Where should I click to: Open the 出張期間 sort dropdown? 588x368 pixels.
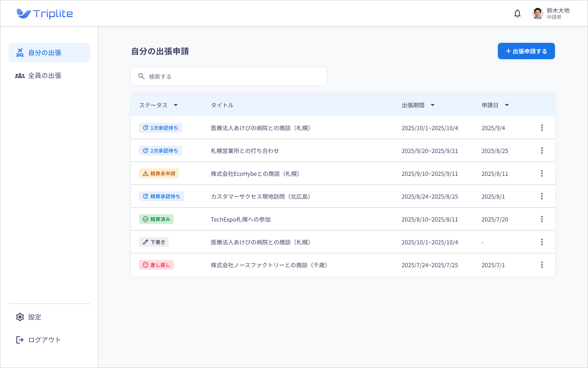click(433, 105)
